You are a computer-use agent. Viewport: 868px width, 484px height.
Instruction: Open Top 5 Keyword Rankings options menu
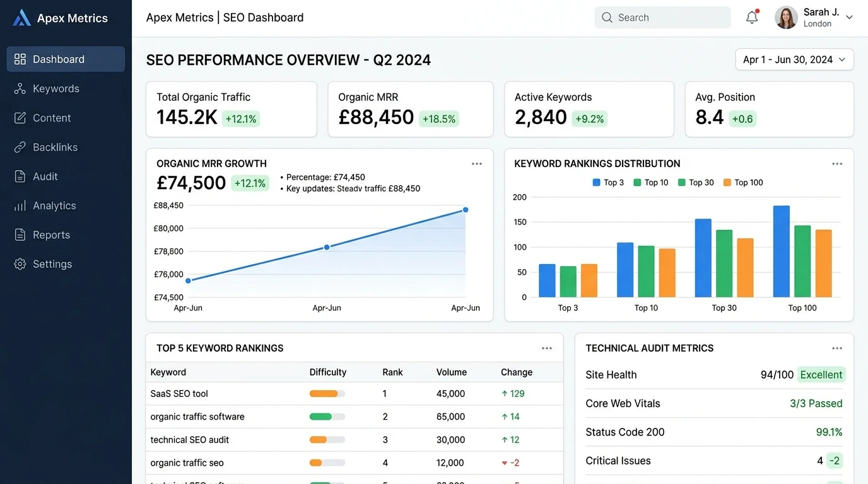pos(547,349)
